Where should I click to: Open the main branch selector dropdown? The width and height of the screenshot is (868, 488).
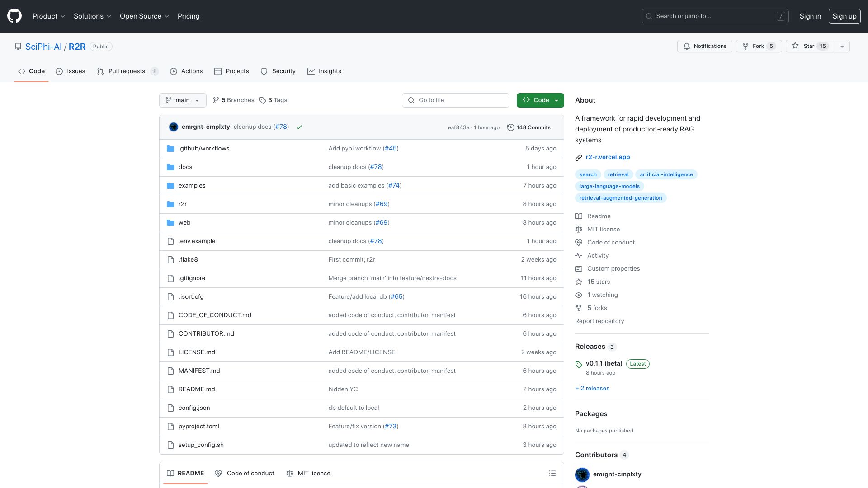[x=183, y=100]
